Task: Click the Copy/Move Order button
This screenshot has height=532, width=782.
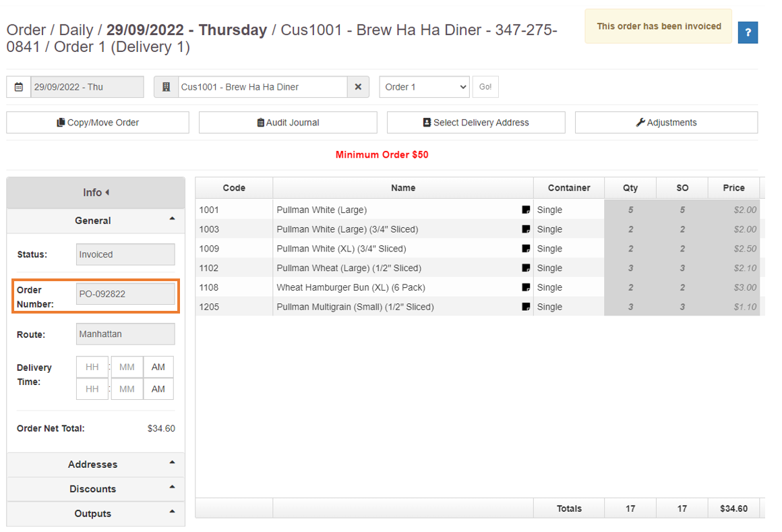Action: (98, 122)
